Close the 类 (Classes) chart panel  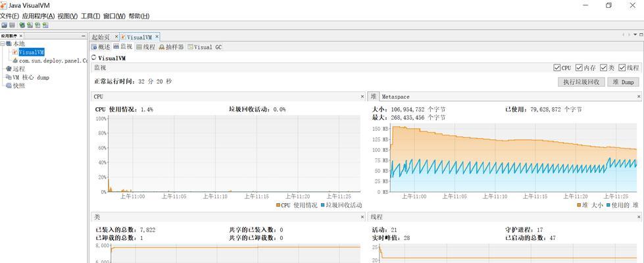[x=362, y=216]
